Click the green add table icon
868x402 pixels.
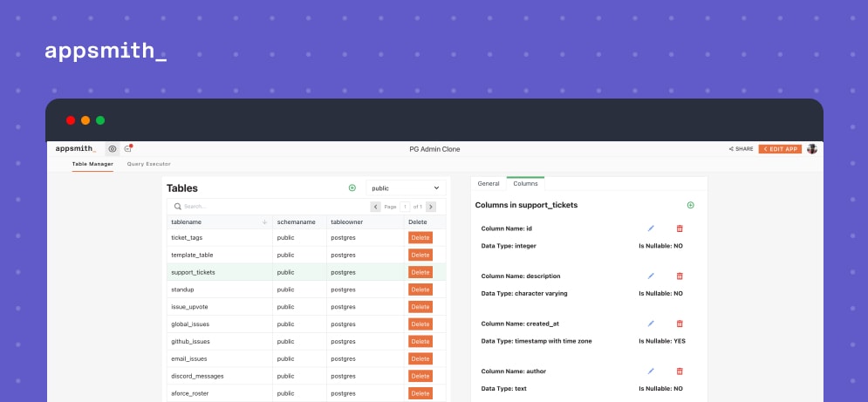[x=352, y=187]
